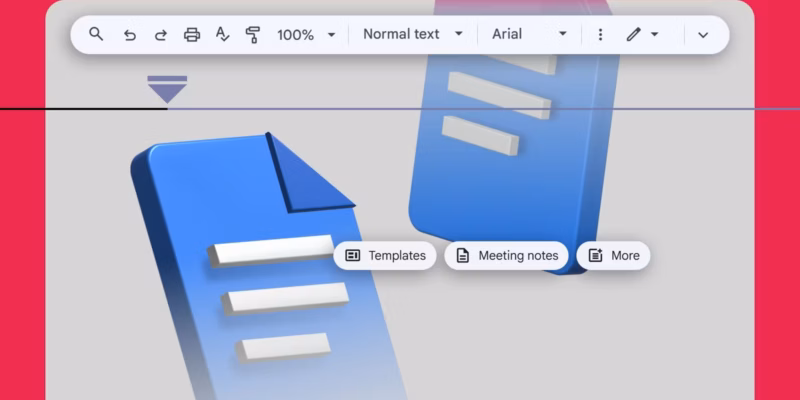800x400 pixels.
Task: Undo the last action
Action: coord(129,35)
